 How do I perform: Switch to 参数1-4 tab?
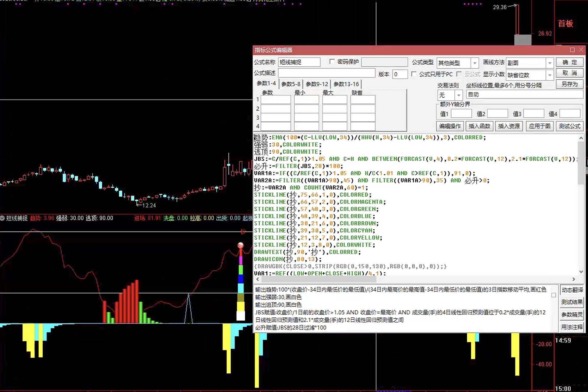[x=266, y=84]
